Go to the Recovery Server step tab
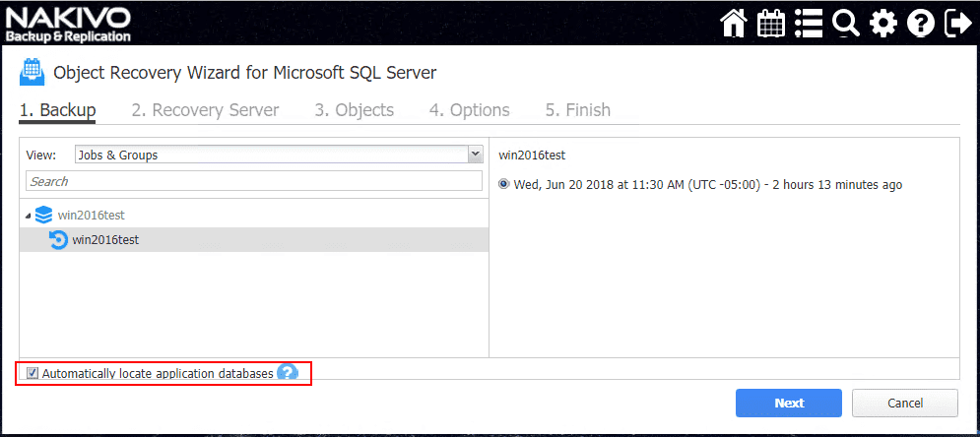Screen dimensions: 980x437 tap(205, 110)
